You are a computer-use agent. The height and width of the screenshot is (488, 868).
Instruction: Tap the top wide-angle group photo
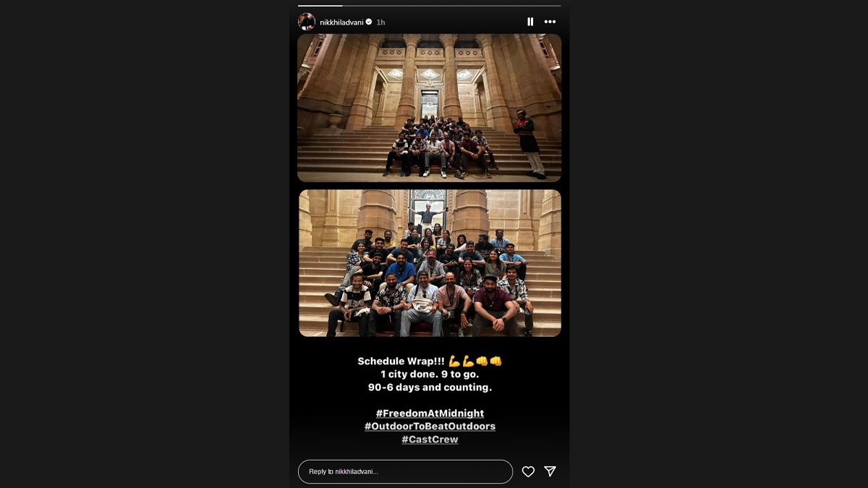(430, 107)
